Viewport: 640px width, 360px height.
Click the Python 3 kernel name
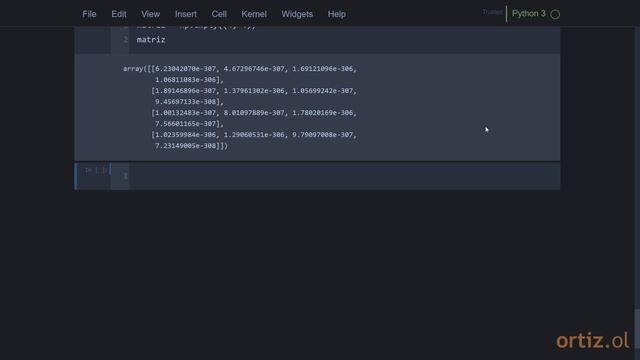(x=529, y=13)
